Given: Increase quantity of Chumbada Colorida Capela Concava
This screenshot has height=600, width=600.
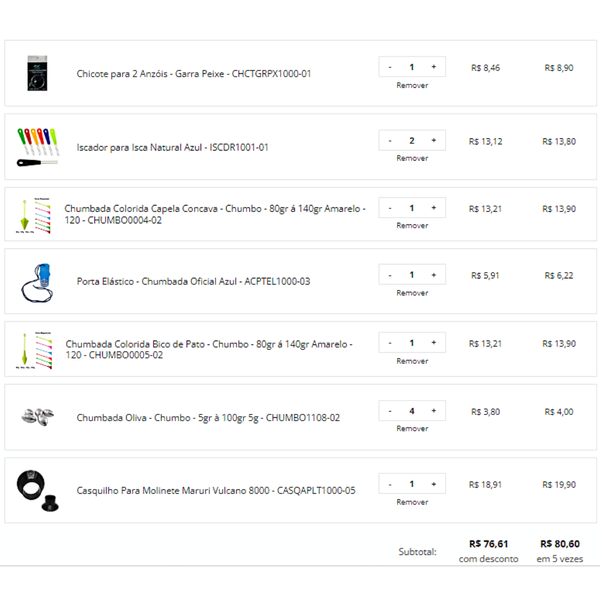Looking at the screenshot, I should coord(434,208).
